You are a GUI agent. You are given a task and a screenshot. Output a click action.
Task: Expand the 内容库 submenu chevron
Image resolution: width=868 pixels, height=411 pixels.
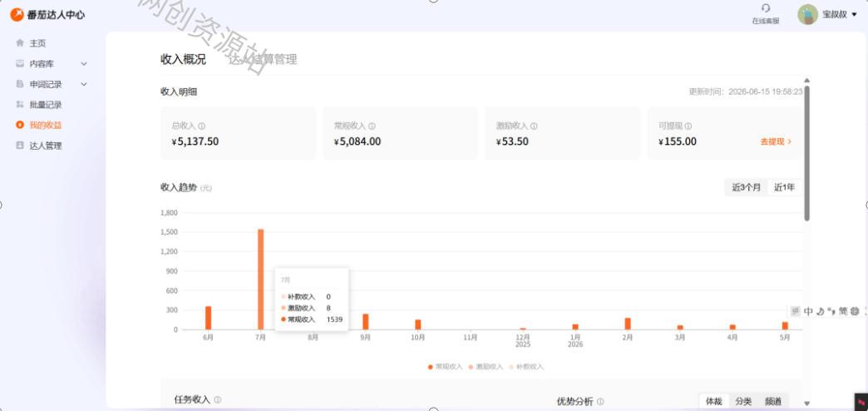(84, 64)
